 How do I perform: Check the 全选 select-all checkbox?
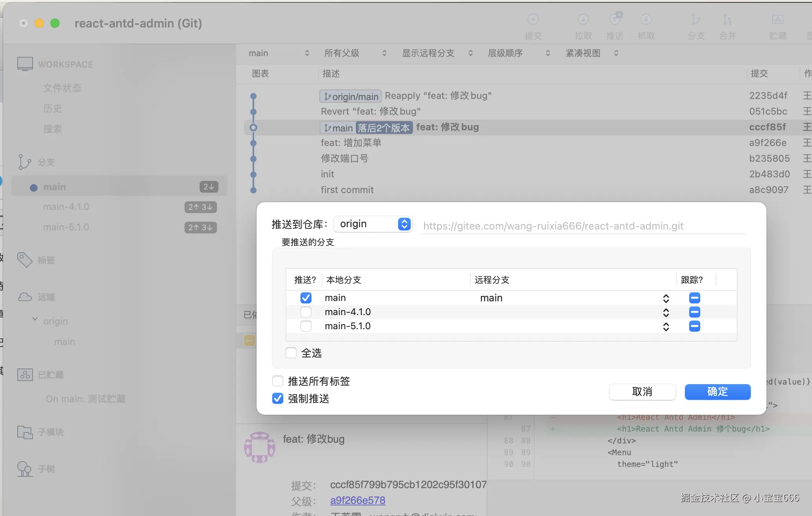(291, 352)
